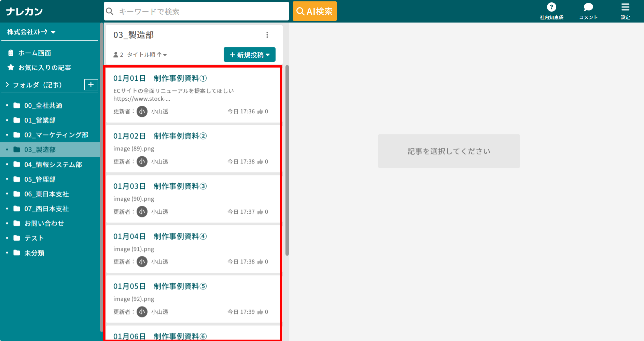Viewport: 644px width, 341px height.
Task: Open the 04_情報システム部 folder
Action: coord(53,164)
